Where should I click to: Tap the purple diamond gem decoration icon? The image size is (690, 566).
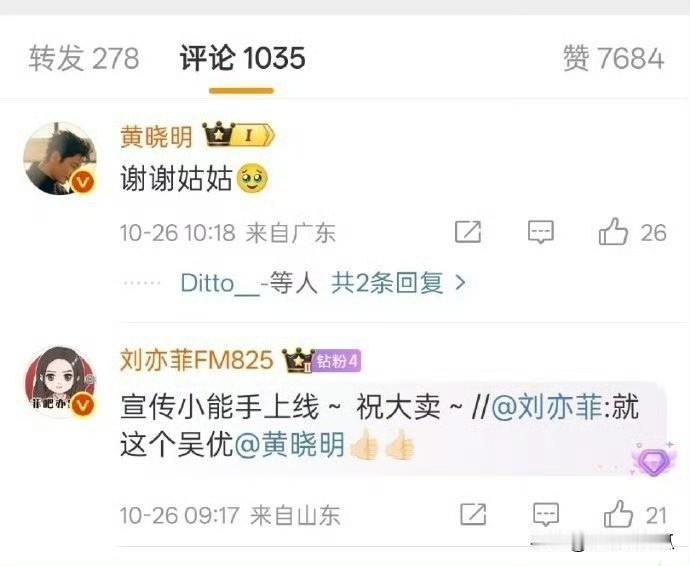click(653, 460)
